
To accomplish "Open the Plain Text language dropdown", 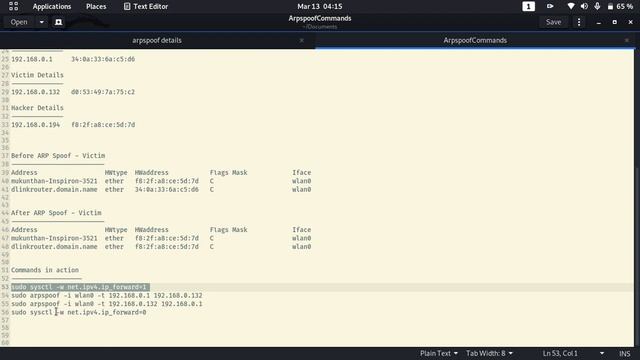I will (439, 353).
